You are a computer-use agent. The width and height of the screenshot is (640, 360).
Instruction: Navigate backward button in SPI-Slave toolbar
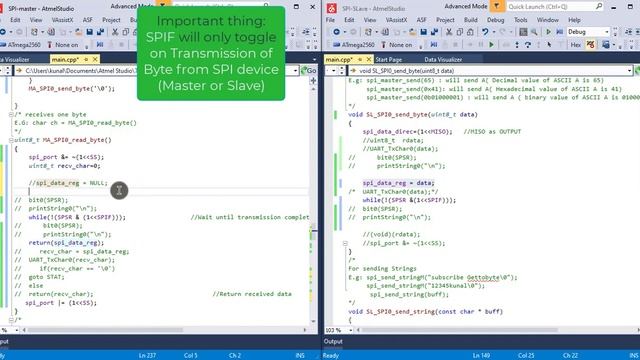(x=336, y=32)
